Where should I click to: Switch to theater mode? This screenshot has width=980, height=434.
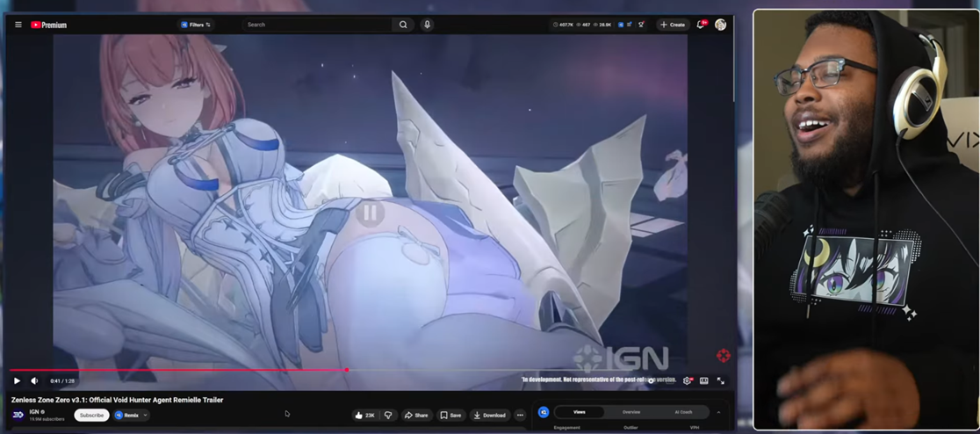pyautogui.click(x=703, y=380)
